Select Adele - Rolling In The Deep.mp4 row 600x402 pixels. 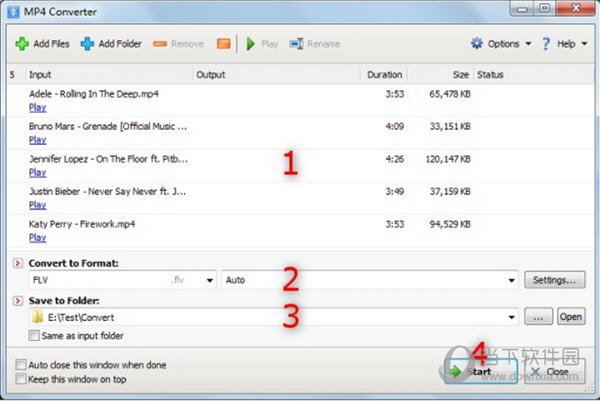[x=301, y=101]
